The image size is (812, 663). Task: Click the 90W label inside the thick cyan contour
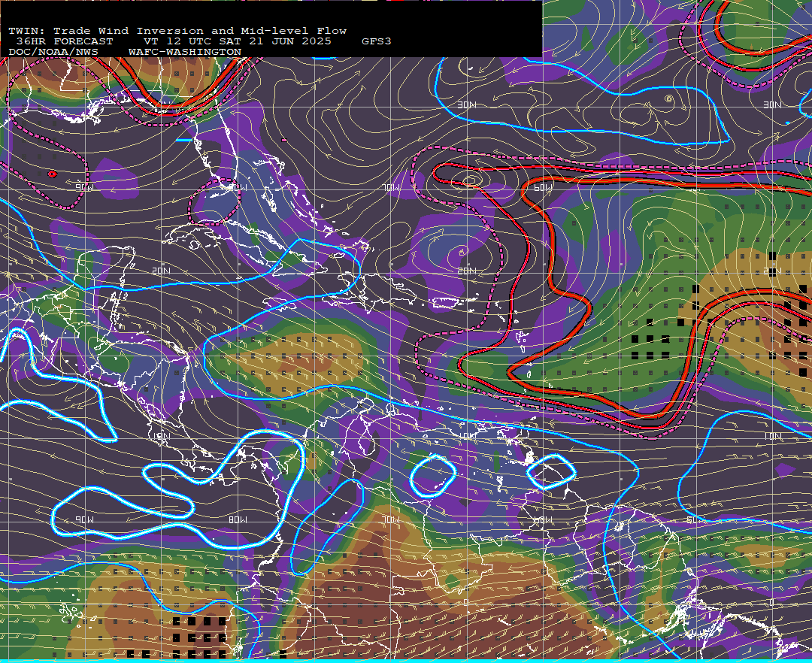(84, 519)
